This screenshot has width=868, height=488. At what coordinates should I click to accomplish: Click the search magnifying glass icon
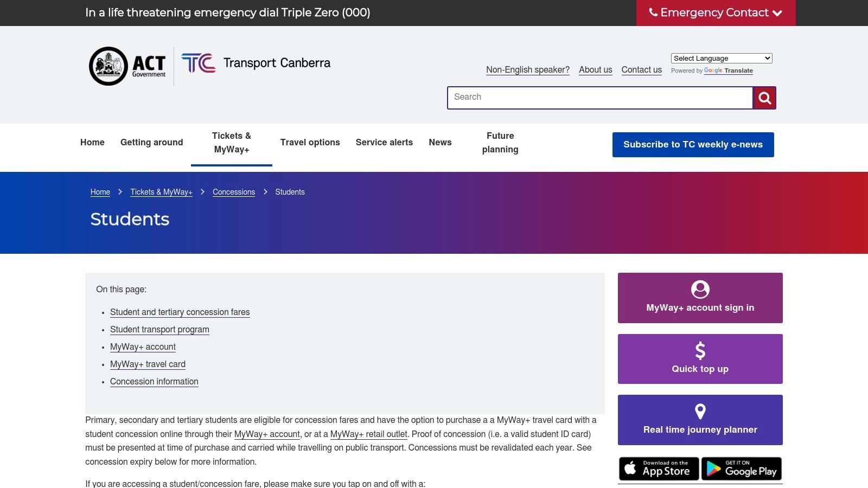pyautogui.click(x=764, y=98)
